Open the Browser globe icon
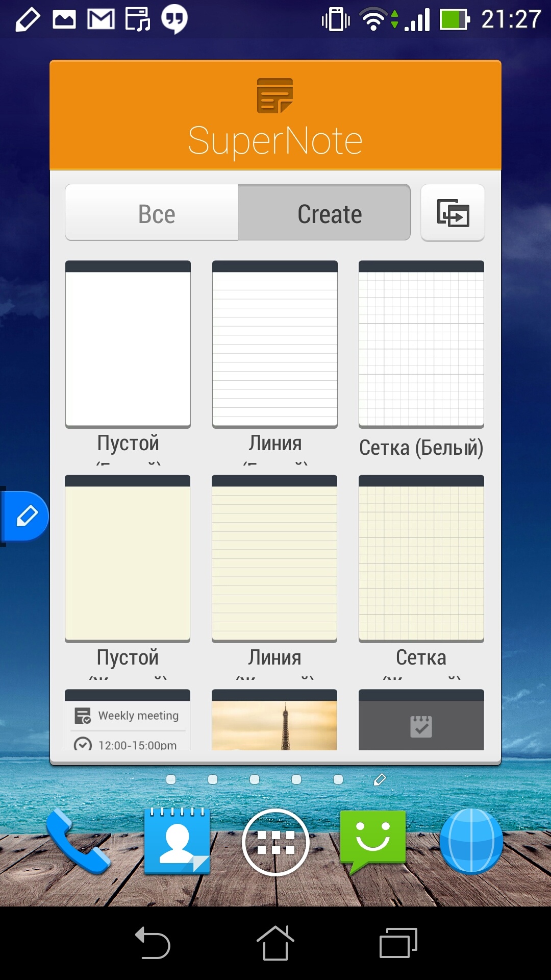The width and height of the screenshot is (551, 980). click(471, 842)
